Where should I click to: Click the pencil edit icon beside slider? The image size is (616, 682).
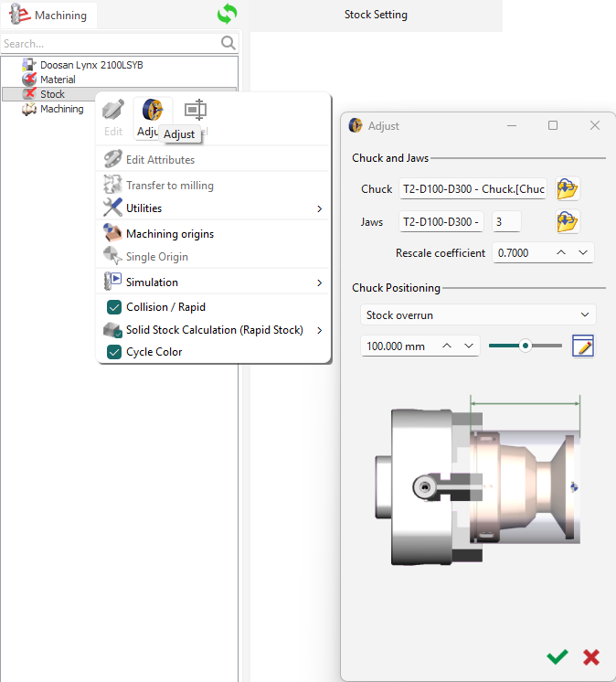pyautogui.click(x=582, y=346)
